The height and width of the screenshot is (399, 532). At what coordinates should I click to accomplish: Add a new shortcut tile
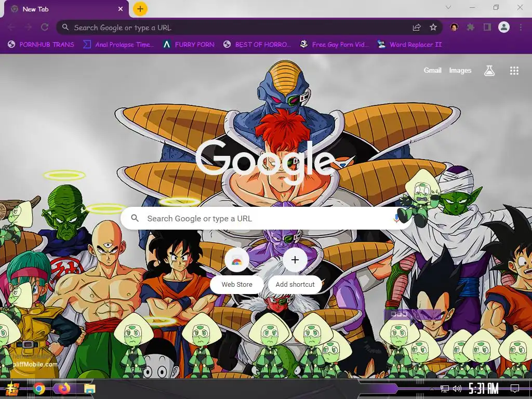[295, 270]
